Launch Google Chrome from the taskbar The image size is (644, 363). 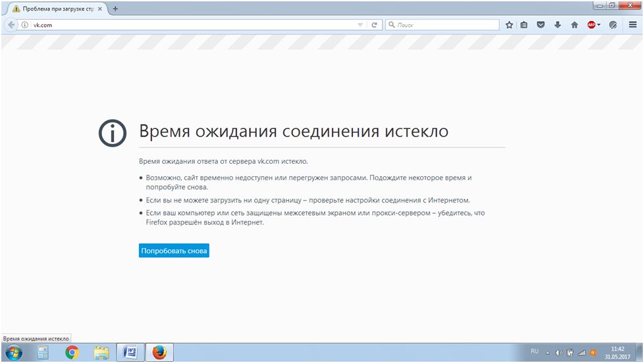(72, 352)
